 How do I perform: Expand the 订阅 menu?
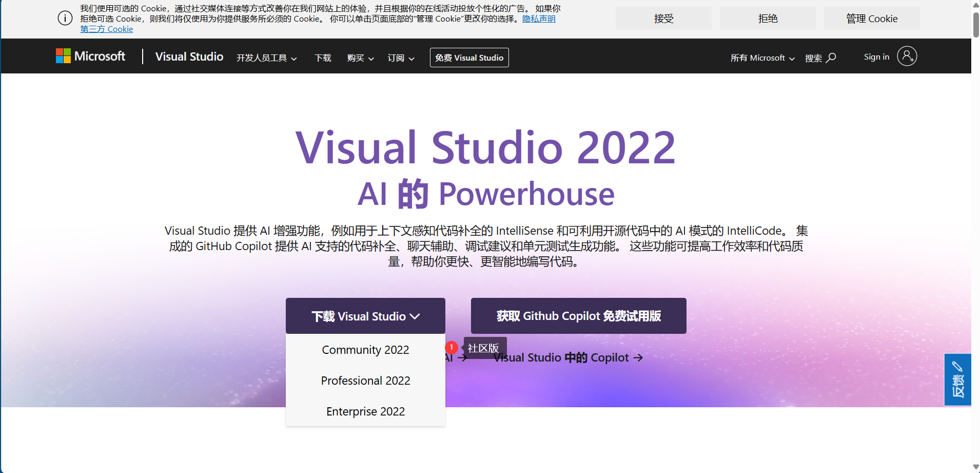[401, 58]
